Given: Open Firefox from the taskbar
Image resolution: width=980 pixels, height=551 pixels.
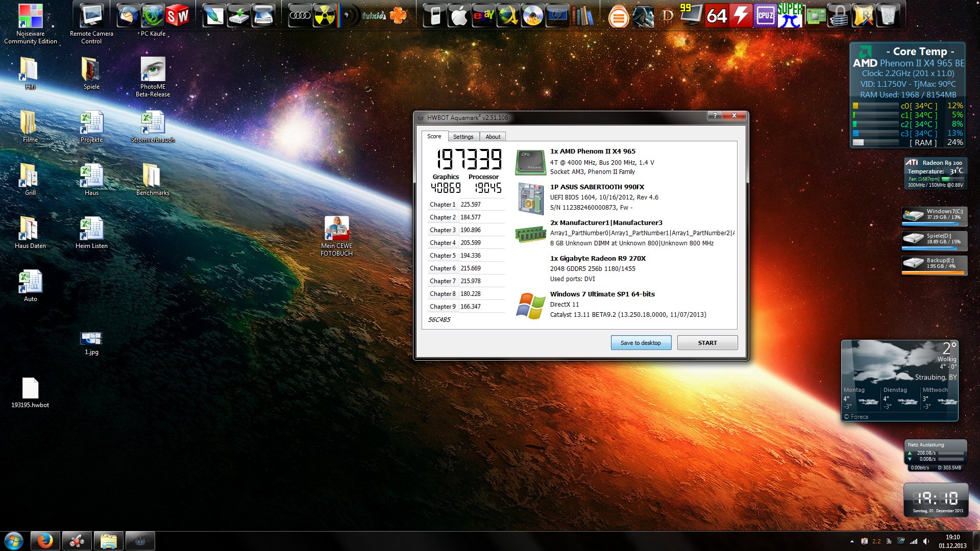Looking at the screenshot, I should coord(45,541).
